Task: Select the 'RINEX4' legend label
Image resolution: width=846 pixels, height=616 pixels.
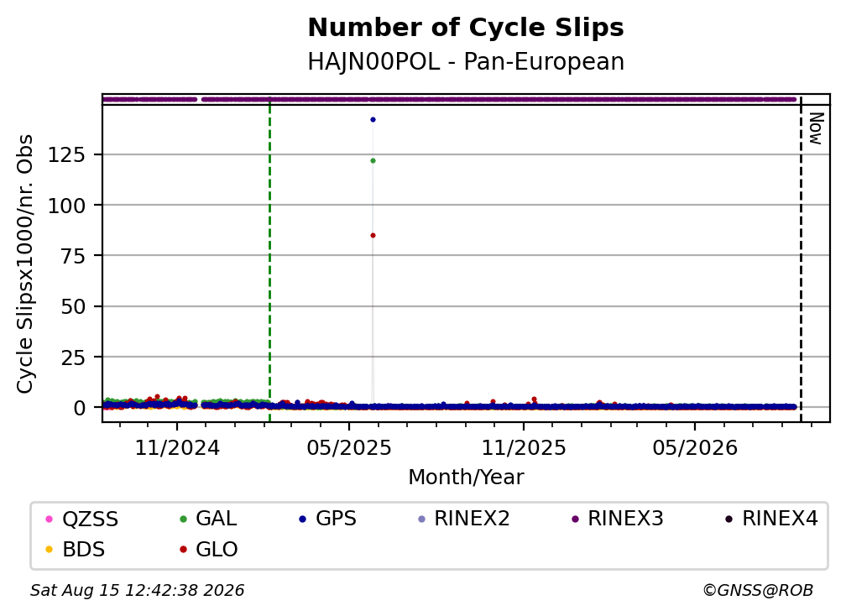Action: [x=781, y=519]
